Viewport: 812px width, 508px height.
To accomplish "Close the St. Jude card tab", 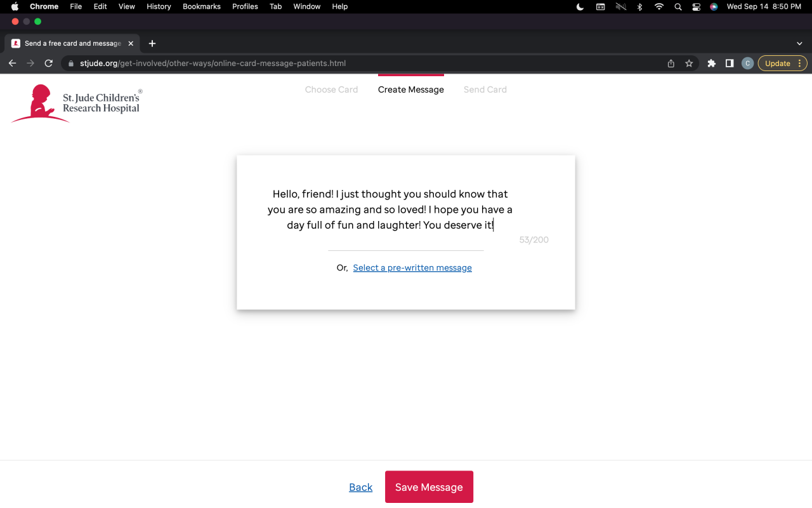I will 131,43.
